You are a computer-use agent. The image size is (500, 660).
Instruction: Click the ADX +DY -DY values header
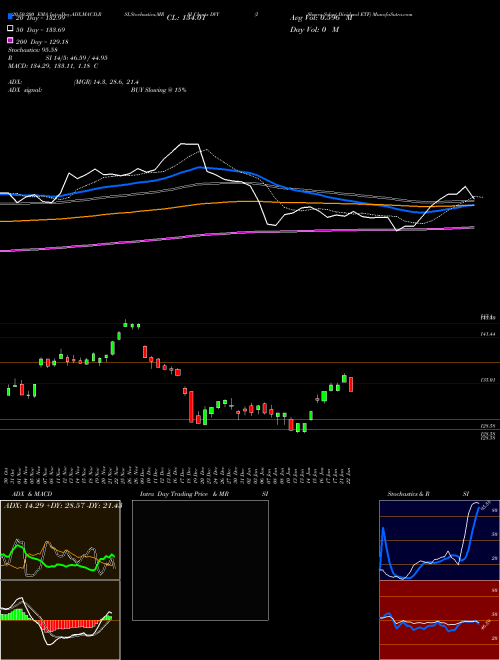63,505
